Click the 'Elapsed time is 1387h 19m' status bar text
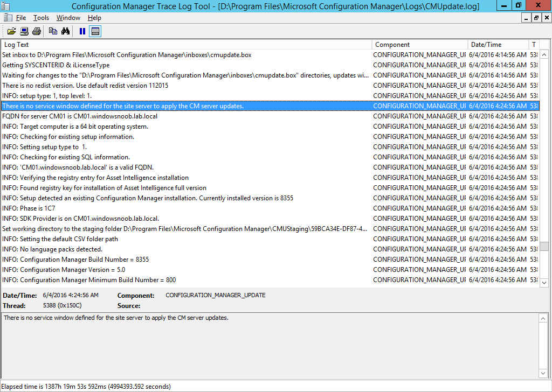Image resolution: width=552 pixels, height=392 pixels. point(86,387)
